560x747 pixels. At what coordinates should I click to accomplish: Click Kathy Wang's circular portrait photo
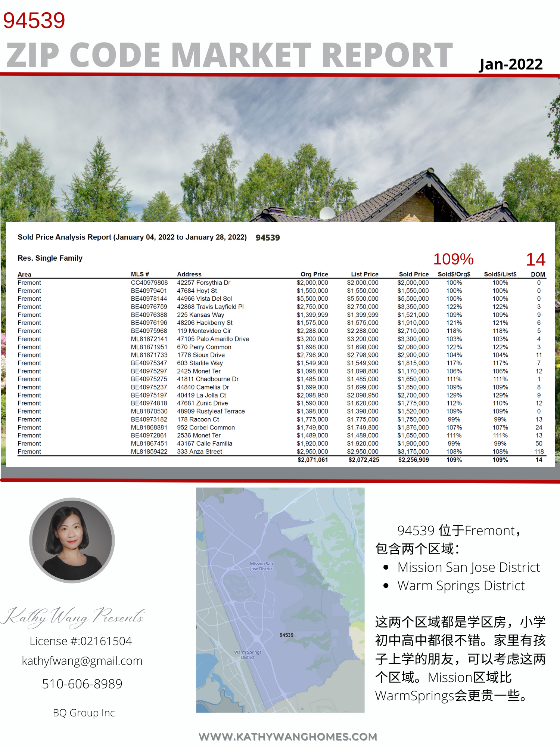point(72,540)
